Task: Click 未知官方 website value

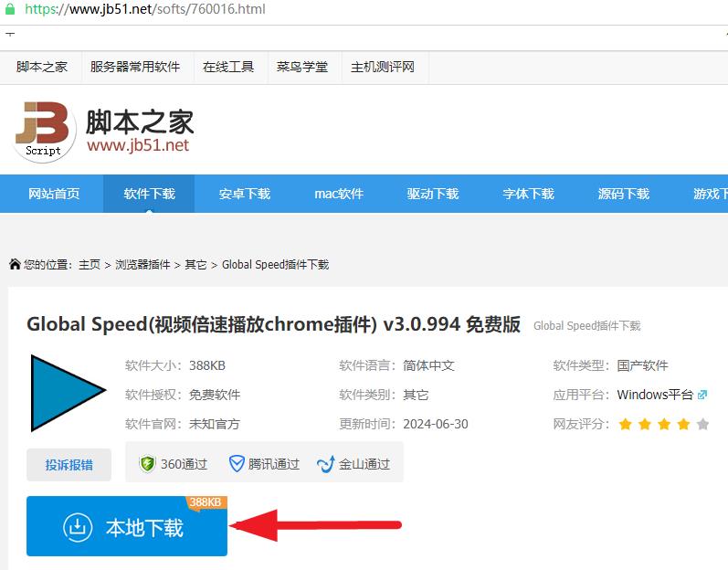Action: (x=215, y=424)
